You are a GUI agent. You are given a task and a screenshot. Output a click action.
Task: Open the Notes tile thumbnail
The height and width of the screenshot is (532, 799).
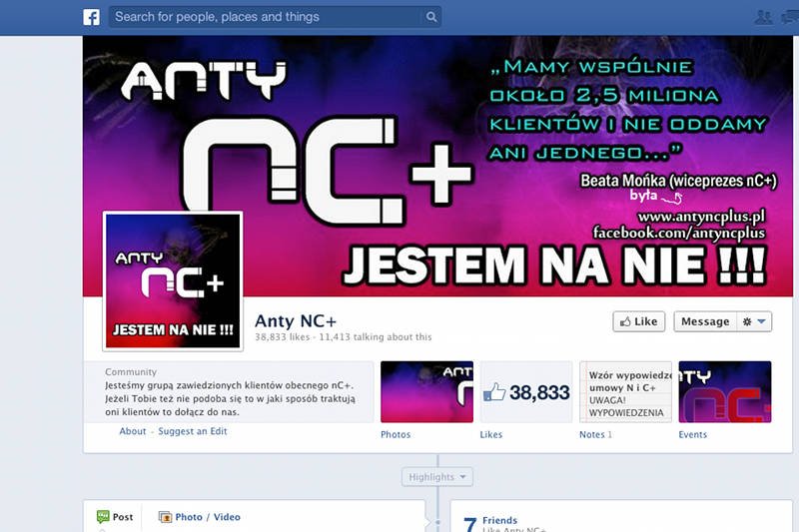tap(626, 392)
